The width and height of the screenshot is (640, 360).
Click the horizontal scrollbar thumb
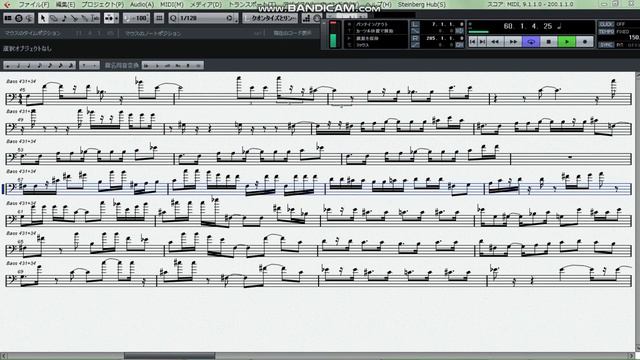(169, 356)
